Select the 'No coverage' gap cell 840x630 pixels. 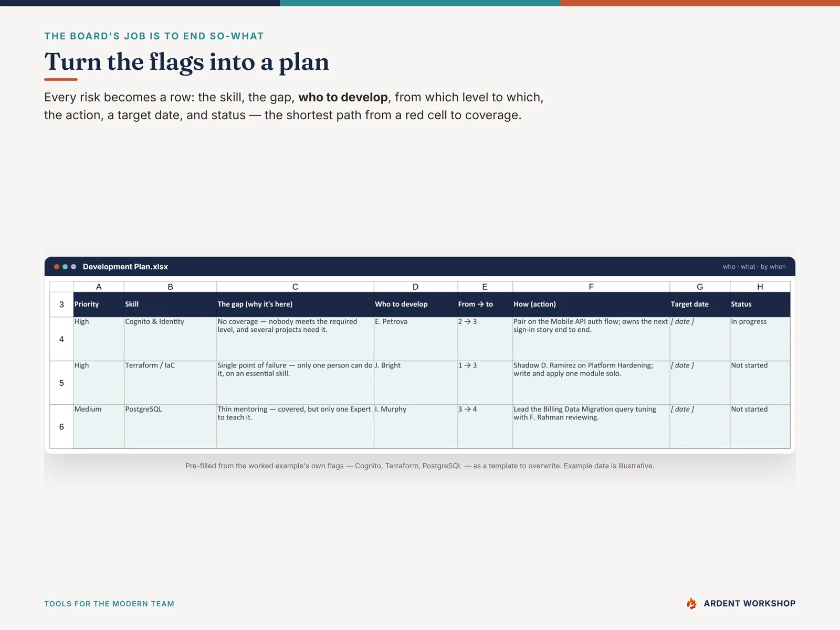(295, 339)
